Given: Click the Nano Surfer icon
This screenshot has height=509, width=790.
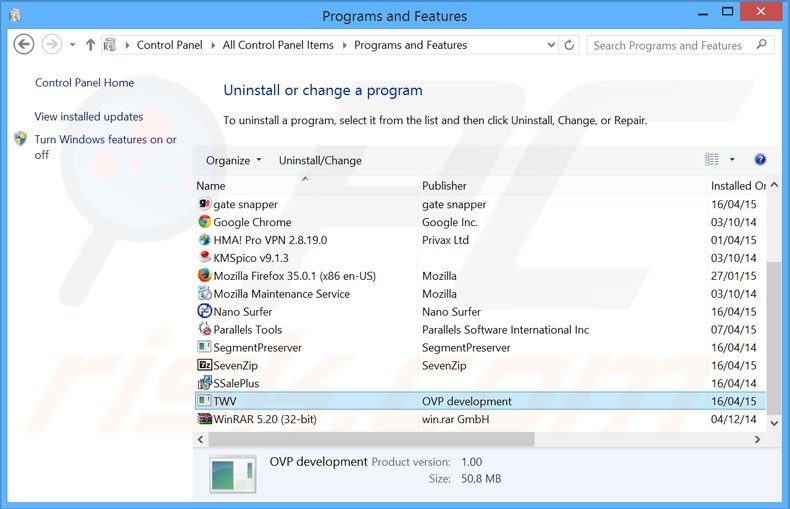Looking at the screenshot, I should 204,311.
